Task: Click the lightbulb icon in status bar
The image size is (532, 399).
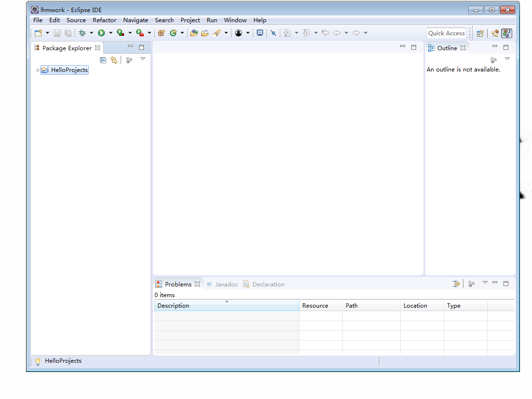Action: (38, 361)
